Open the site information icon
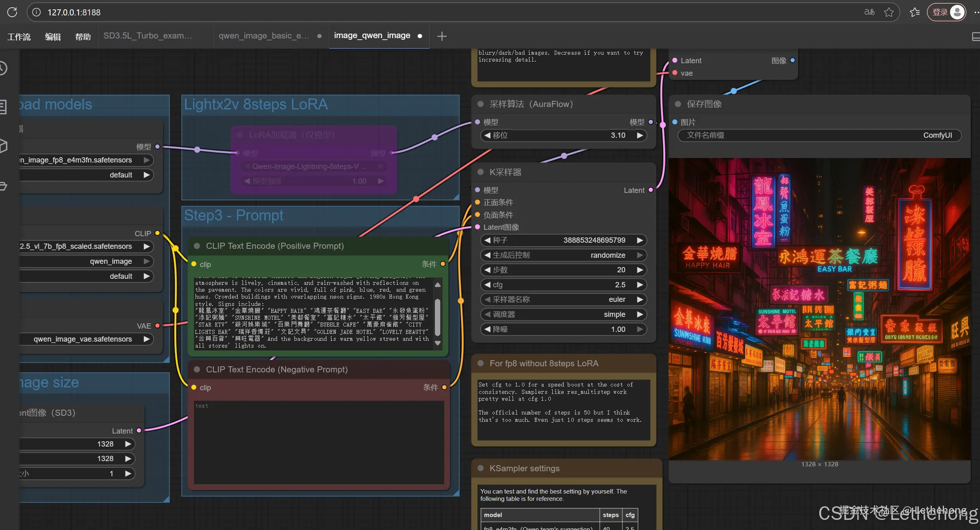This screenshot has height=530, width=980. (x=36, y=12)
